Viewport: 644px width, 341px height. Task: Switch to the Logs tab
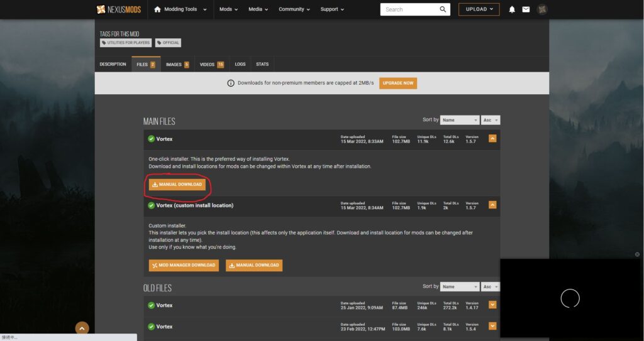[x=240, y=65]
